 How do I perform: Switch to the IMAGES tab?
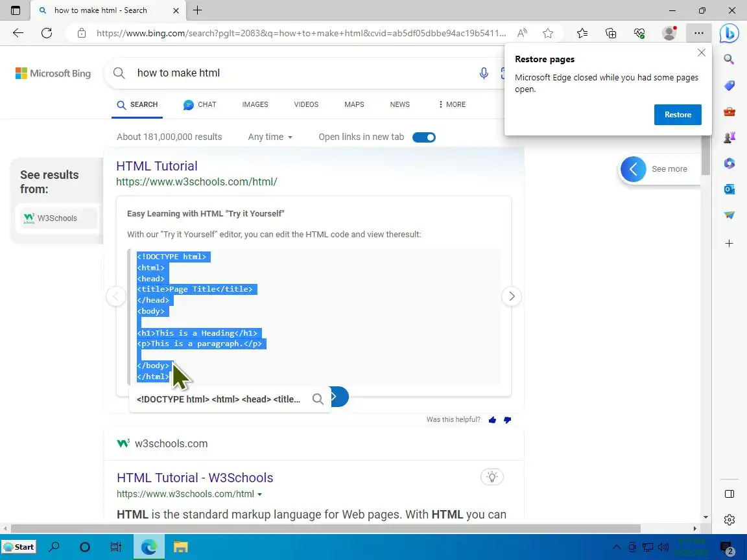click(x=255, y=104)
